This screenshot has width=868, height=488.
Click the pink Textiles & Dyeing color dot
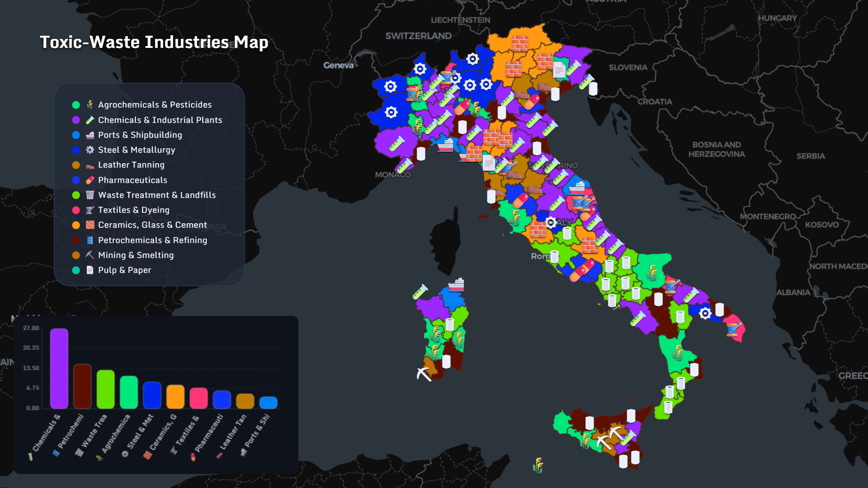tap(75, 210)
